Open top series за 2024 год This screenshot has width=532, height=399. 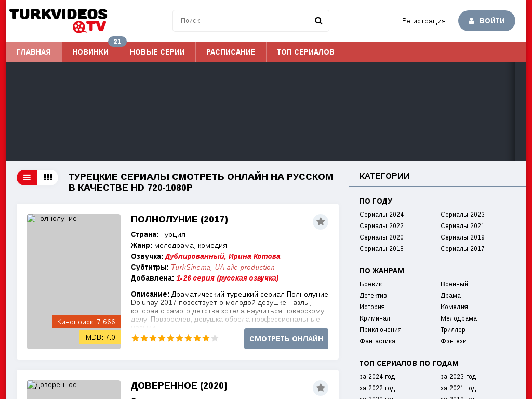point(377,377)
